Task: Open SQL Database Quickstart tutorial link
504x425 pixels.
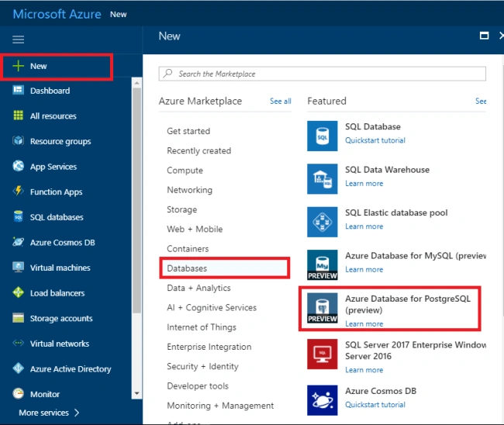Action: point(375,140)
